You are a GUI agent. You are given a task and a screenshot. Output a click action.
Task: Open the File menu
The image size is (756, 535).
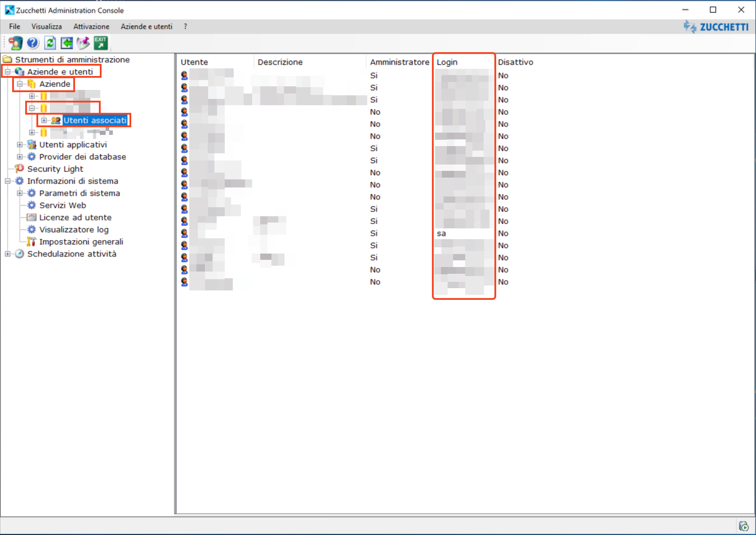tap(14, 27)
